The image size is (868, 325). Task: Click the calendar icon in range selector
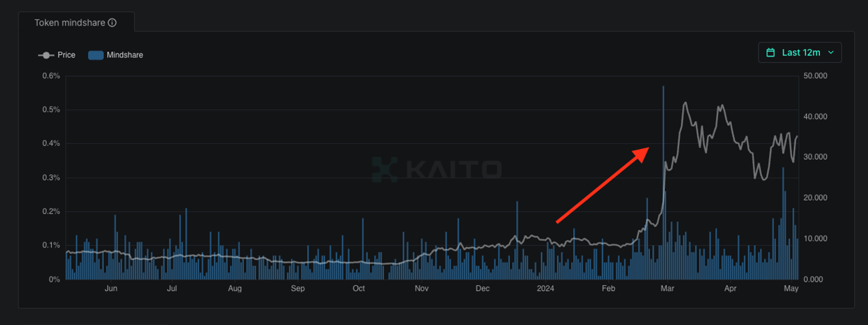point(770,53)
